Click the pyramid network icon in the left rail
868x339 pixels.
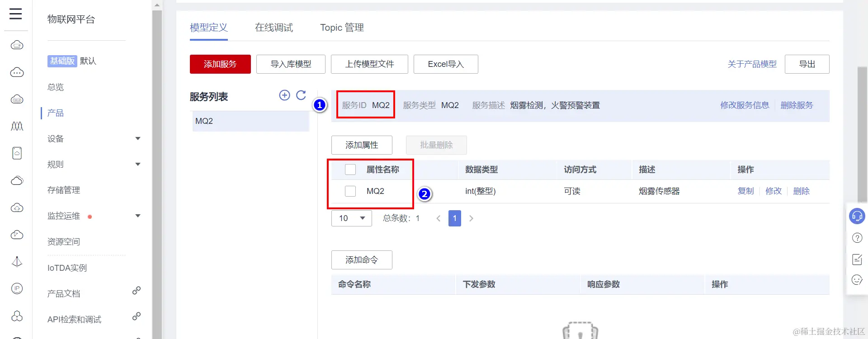[x=17, y=262]
